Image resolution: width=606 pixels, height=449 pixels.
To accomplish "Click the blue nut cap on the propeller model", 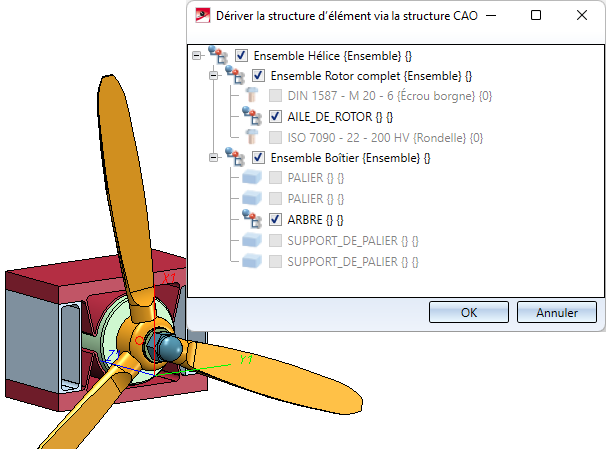I will (170, 348).
